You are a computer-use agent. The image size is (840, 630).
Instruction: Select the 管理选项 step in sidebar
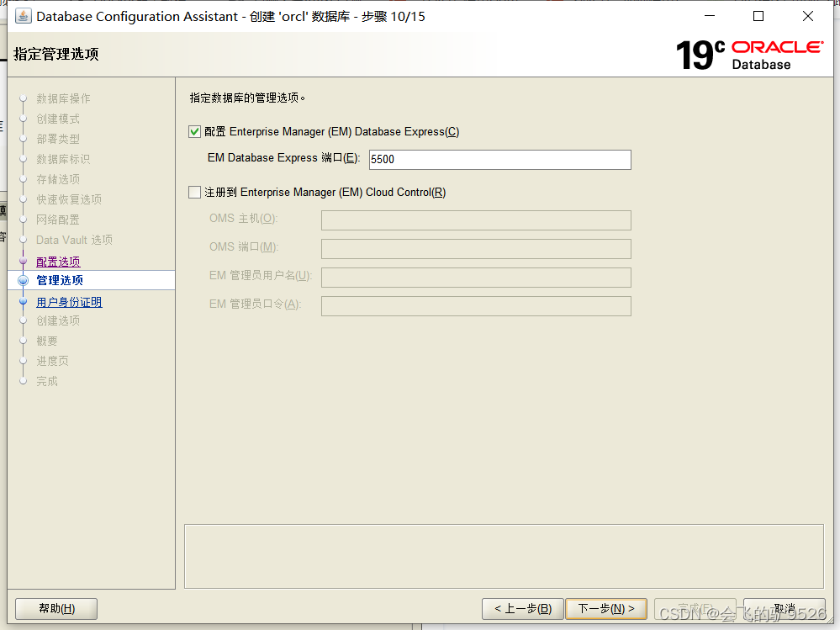coord(59,281)
